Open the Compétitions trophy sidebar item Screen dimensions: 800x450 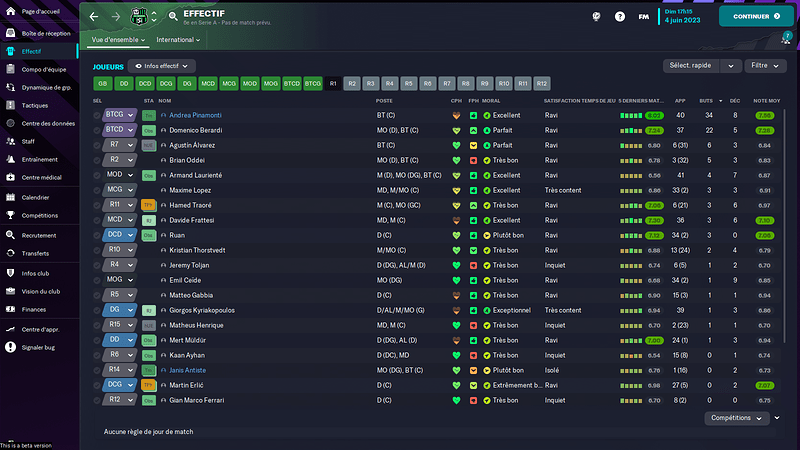coord(40,215)
